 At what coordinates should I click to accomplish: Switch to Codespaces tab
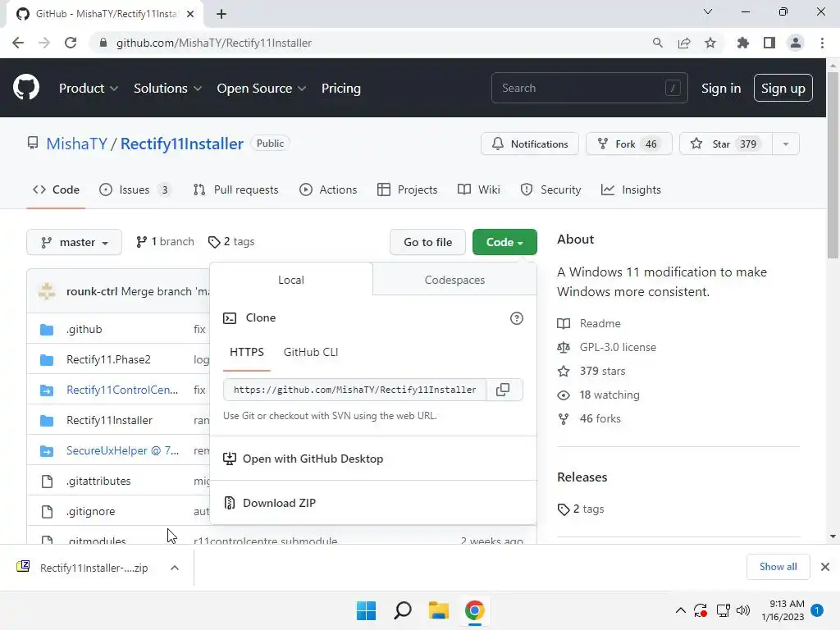(x=454, y=280)
